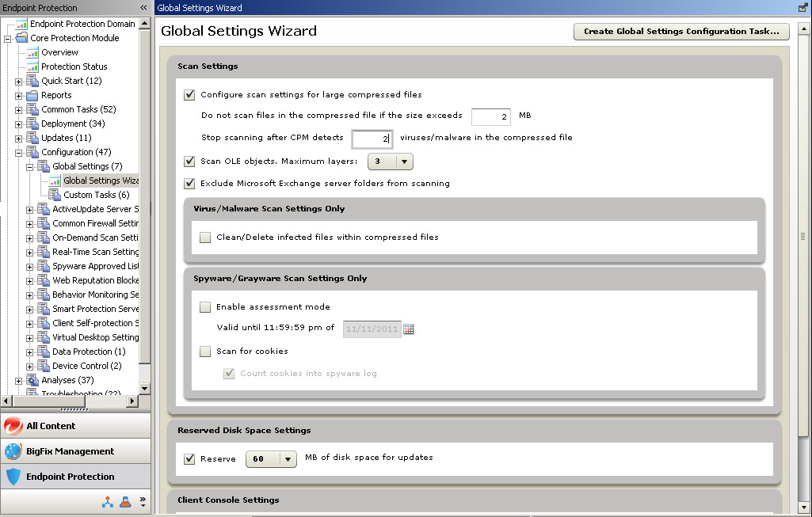Screen dimensions: 812x517
Task: Click the viruses/malware detection count field
Action: pos(372,139)
